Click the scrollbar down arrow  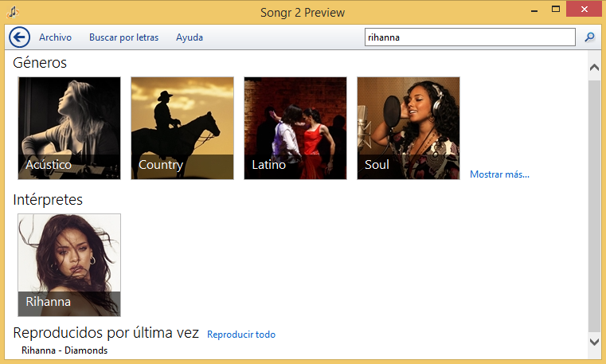(594, 342)
